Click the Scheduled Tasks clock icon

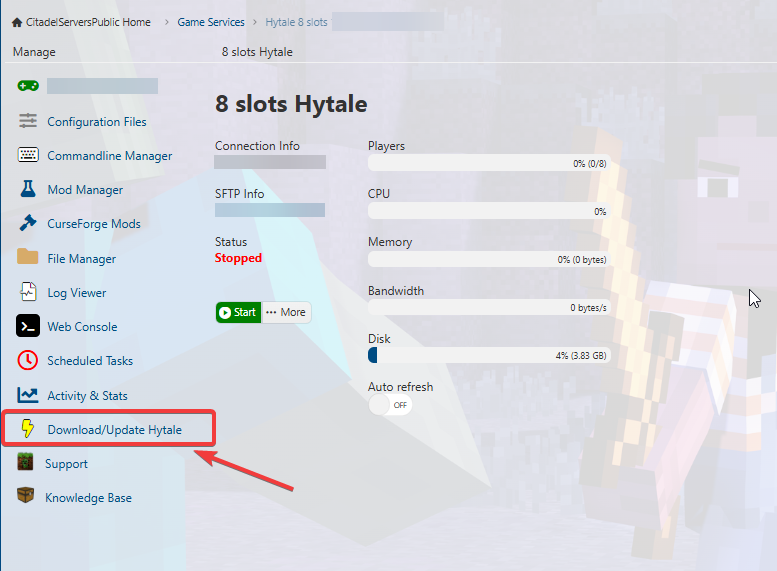pyautogui.click(x=28, y=360)
